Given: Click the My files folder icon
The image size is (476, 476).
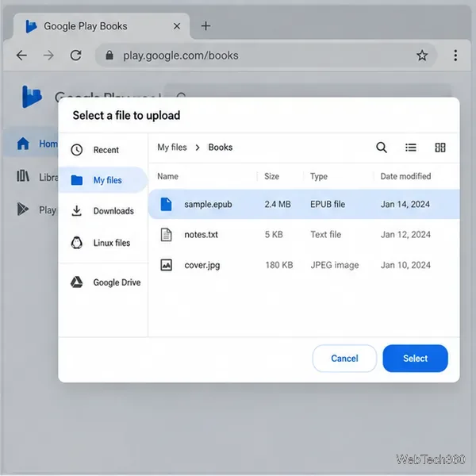Looking at the screenshot, I should coord(76,180).
